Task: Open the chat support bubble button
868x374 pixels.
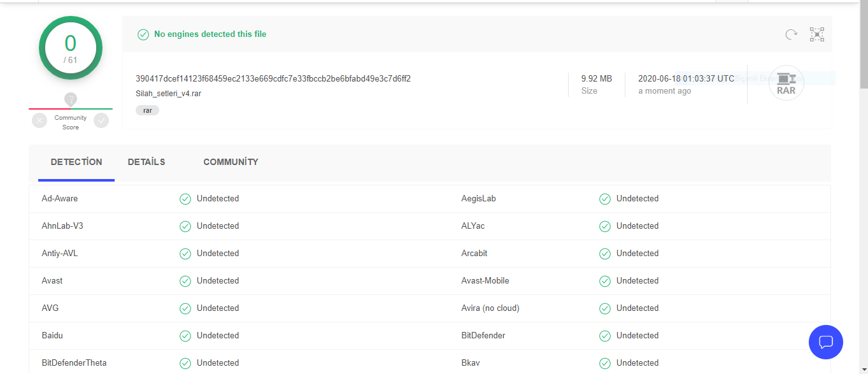Action: point(826,342)
